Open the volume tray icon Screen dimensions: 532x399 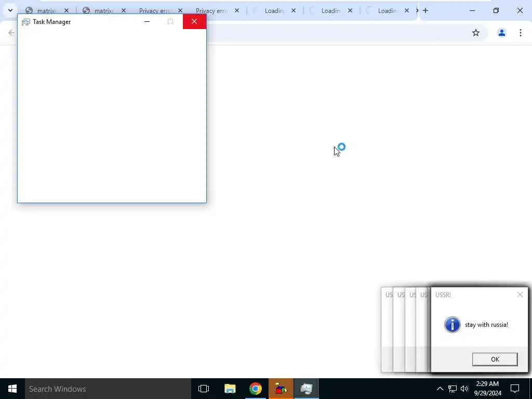pyautogui.click(x=464, y=389)
